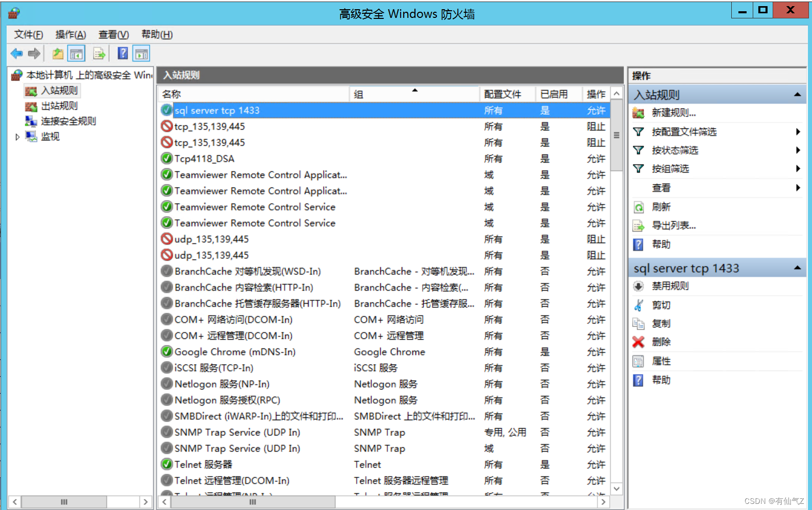Sort by the 组 column header

(414, 94)
